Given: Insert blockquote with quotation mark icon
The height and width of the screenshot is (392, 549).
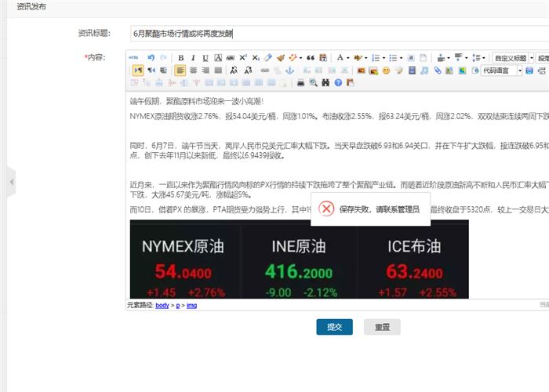Looking at the screenshot, I should point(310,58).
